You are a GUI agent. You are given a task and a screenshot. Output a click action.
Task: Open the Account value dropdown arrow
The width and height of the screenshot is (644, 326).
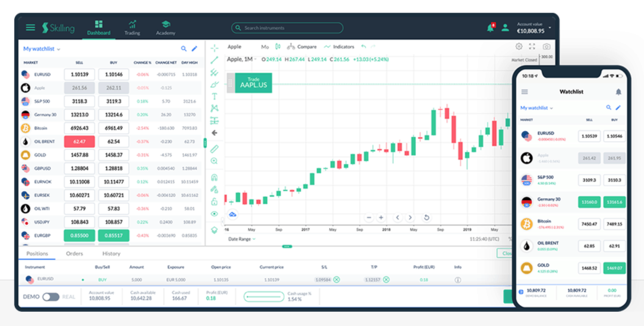pyautogui.click(x=550, y=27)
